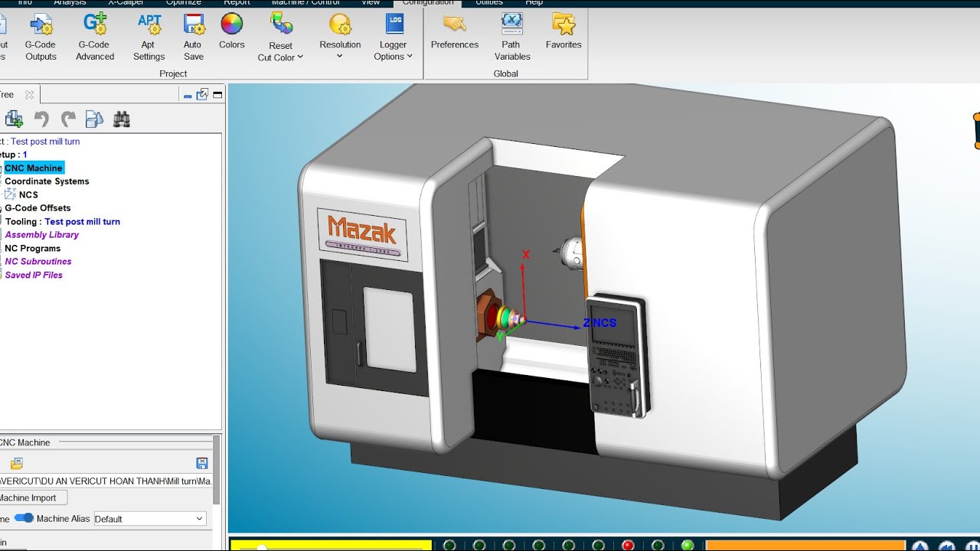Expand the Logger Options dropdown
The height and width of the screenshot is (551, 980).
[410, 57]
